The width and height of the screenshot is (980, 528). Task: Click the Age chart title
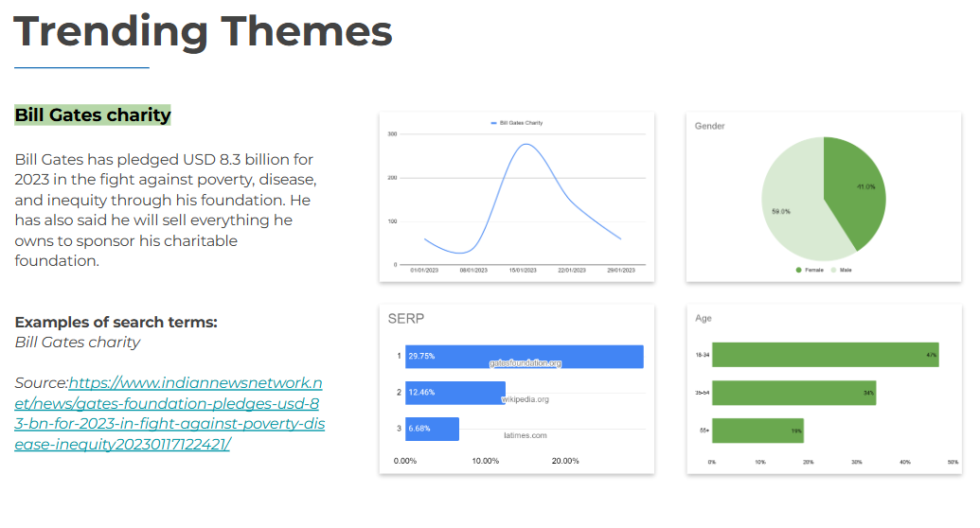704,319
